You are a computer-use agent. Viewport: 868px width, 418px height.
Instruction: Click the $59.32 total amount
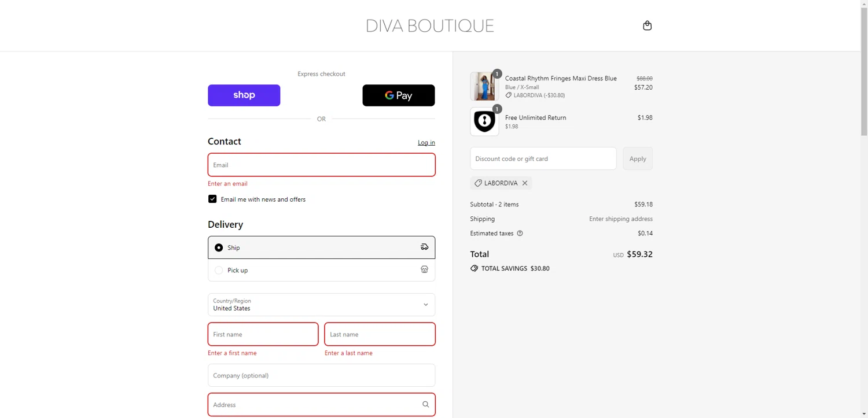click(x=639, y=254)
